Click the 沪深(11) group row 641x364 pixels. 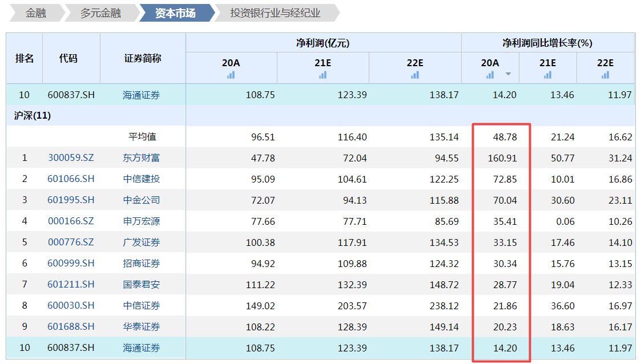[x=321, y=116]
